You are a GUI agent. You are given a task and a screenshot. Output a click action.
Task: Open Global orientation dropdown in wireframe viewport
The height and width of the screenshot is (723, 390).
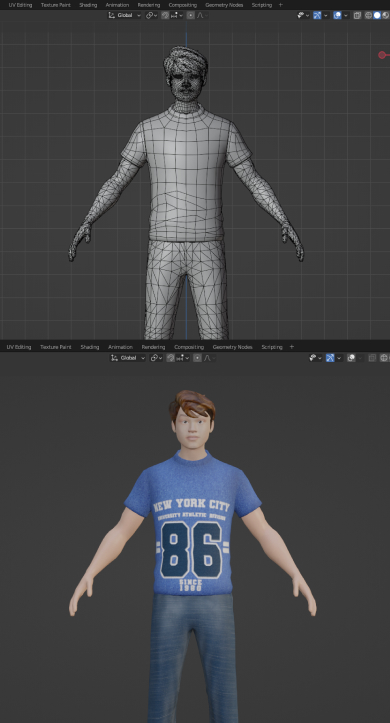pyautogui.click(x=125, y=15)
